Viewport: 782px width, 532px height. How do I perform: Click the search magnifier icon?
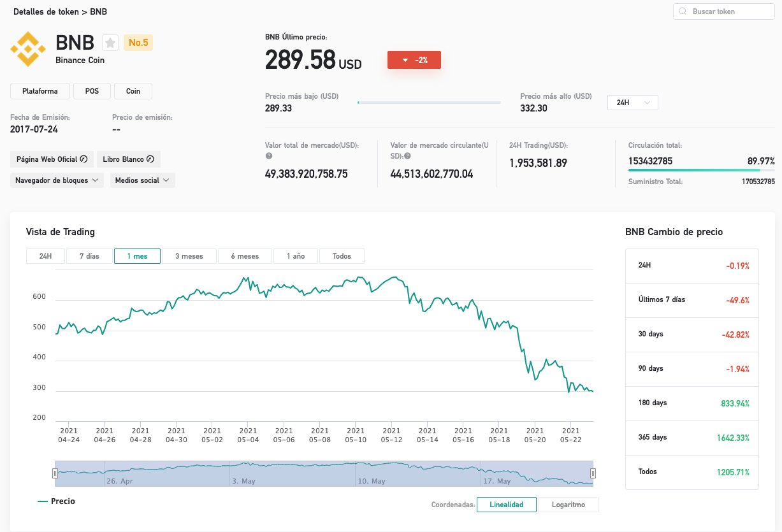click(x=683, y=11)
